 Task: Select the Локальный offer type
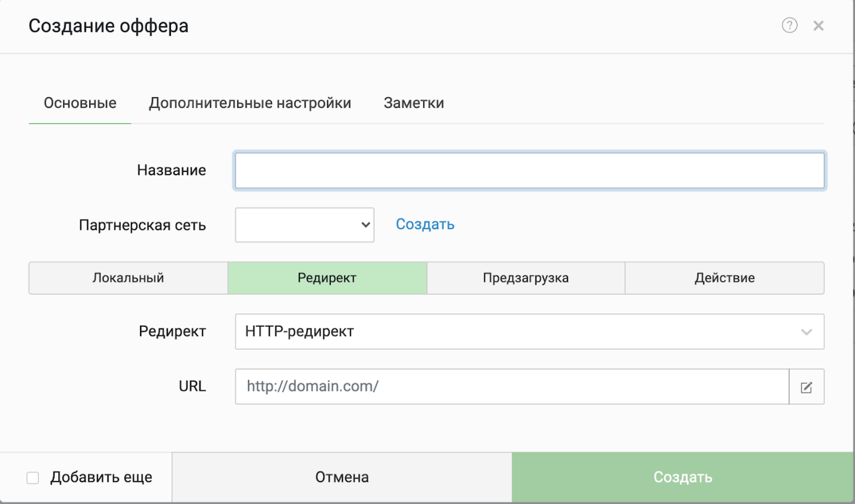[128, 277]
